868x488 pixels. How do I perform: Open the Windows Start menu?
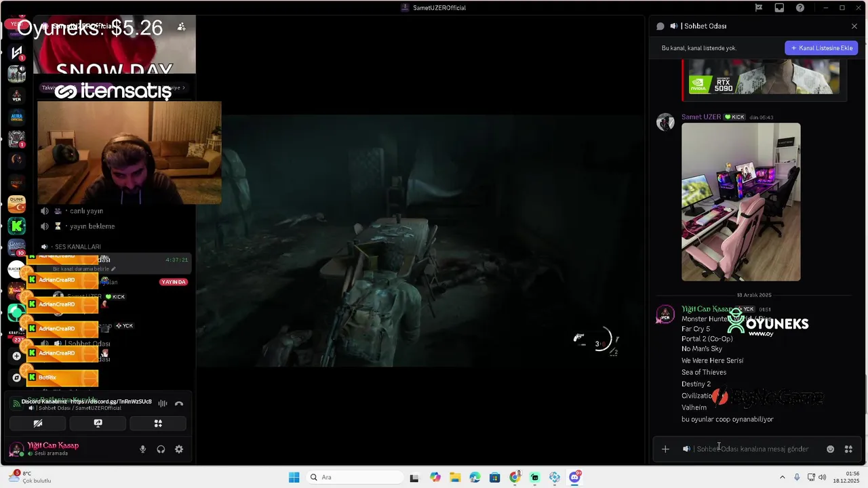pos(294,477)
